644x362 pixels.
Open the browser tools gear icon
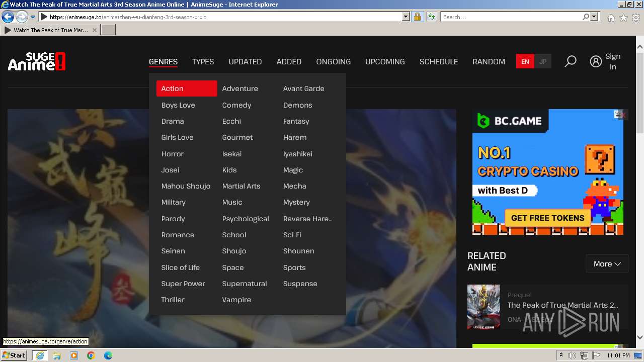(636, 17)
